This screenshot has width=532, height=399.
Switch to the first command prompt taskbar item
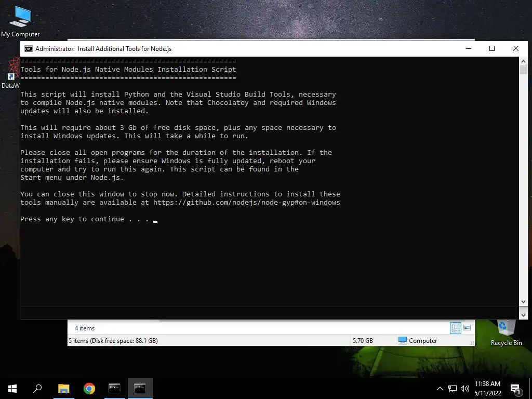[114, 389]
